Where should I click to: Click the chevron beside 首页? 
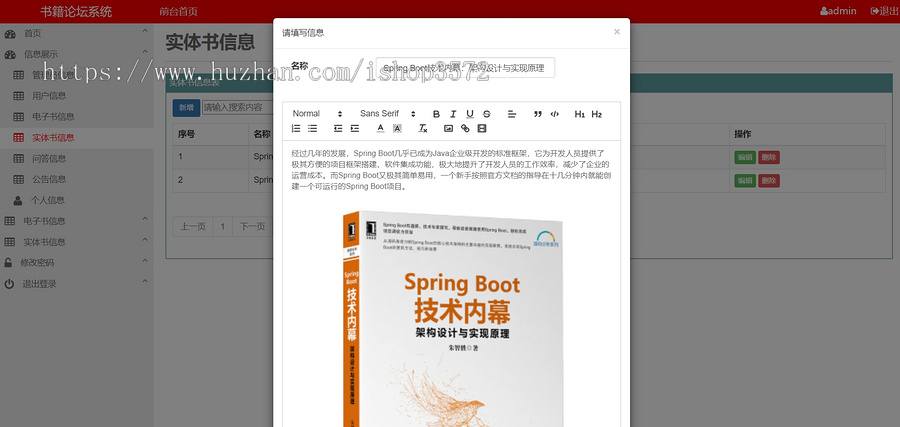[145, 31]
